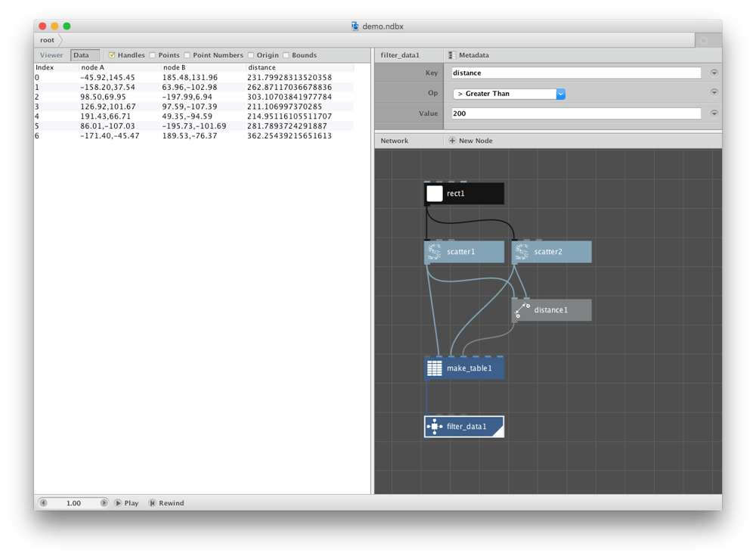Turn on the Origin checkbox
756x559 pixels.
point(251,55)
